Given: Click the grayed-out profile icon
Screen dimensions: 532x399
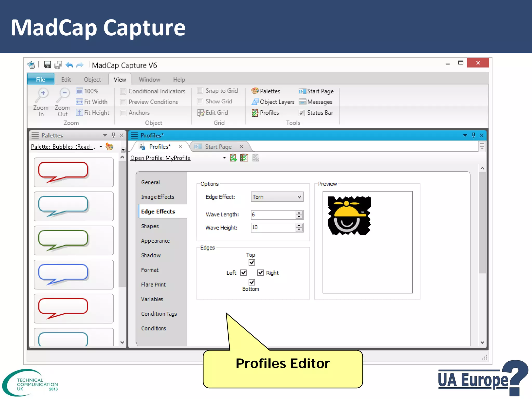Looking at the screenshot, I should pyautogui.click(x=256, y=158).
